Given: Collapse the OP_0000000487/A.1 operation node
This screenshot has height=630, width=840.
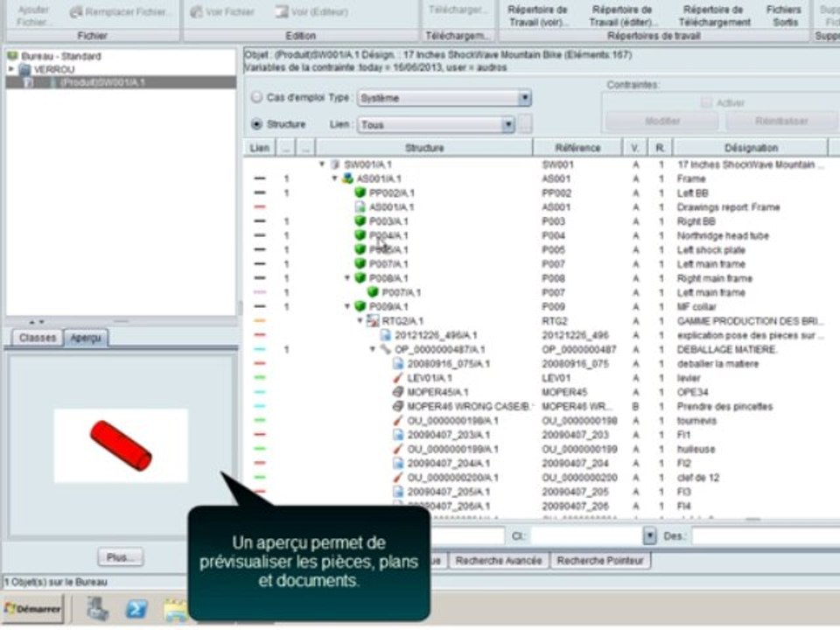Looking at the screenshot, I should [x=373, y=349].
